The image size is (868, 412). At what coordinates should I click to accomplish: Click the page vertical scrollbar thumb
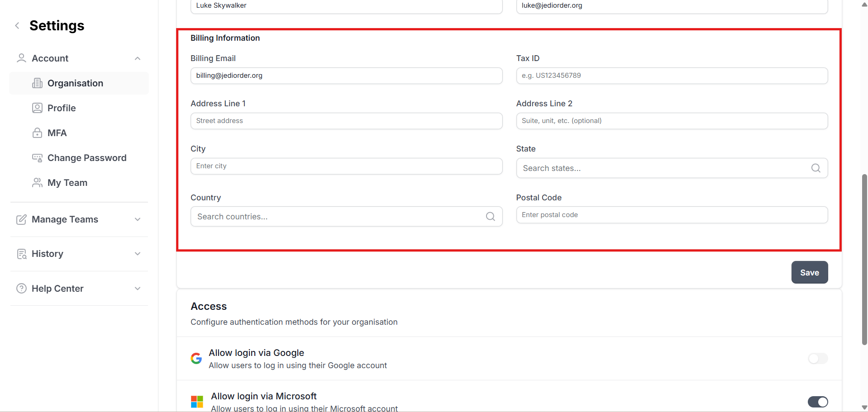[x=864, y=259]
